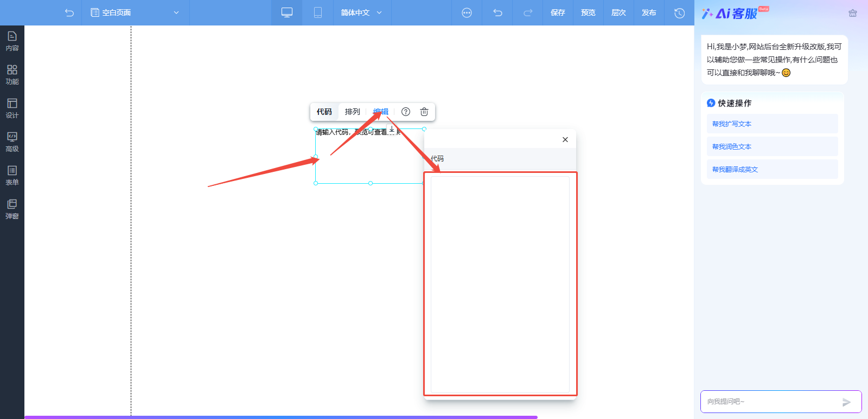Screen dimensions: 868x419
Task: Click the 预览 button
Action: pyautogui.click(x=588, y=12)
